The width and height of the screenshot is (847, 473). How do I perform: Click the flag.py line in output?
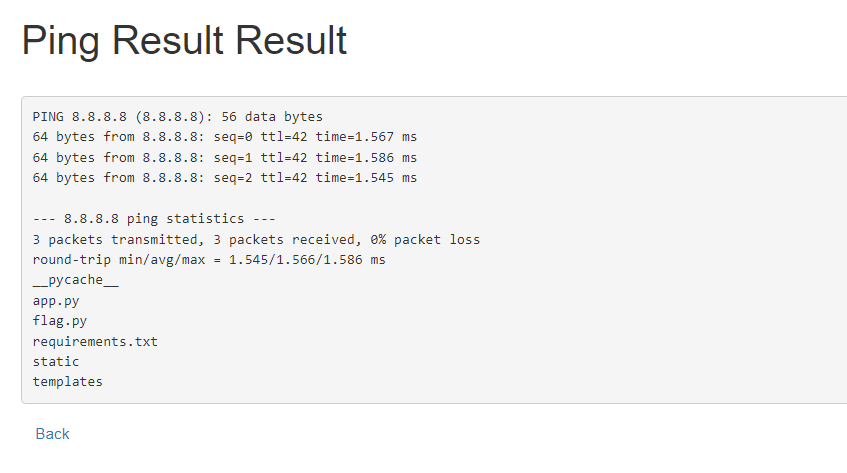[x=59, y=321]
